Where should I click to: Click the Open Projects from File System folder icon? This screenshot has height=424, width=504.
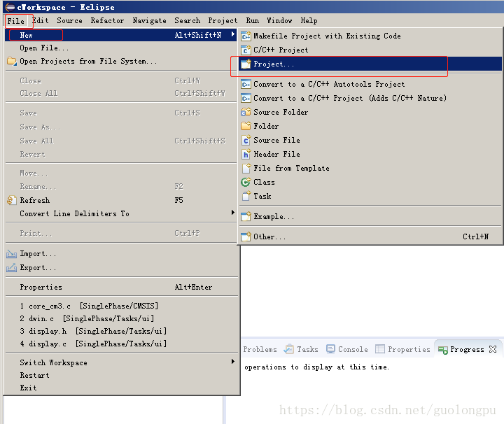(12, 61)
